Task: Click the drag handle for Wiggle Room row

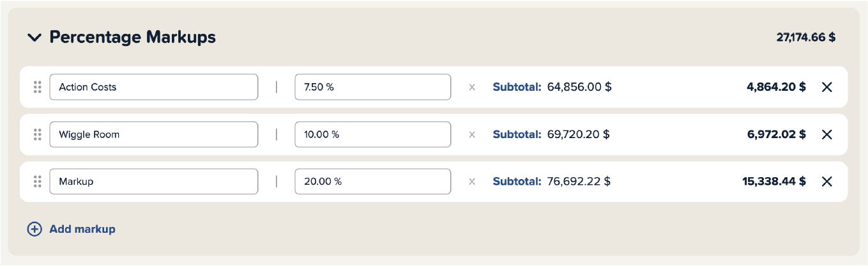Action: pyautogui.click(x=37, y=134)
